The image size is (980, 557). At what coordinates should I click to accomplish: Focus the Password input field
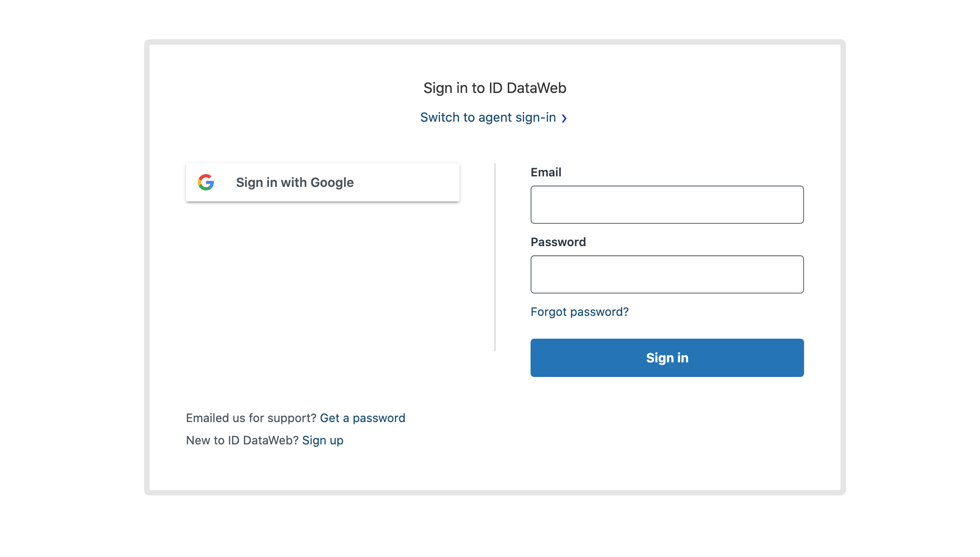pyautogui.click(x=667, y=274)
